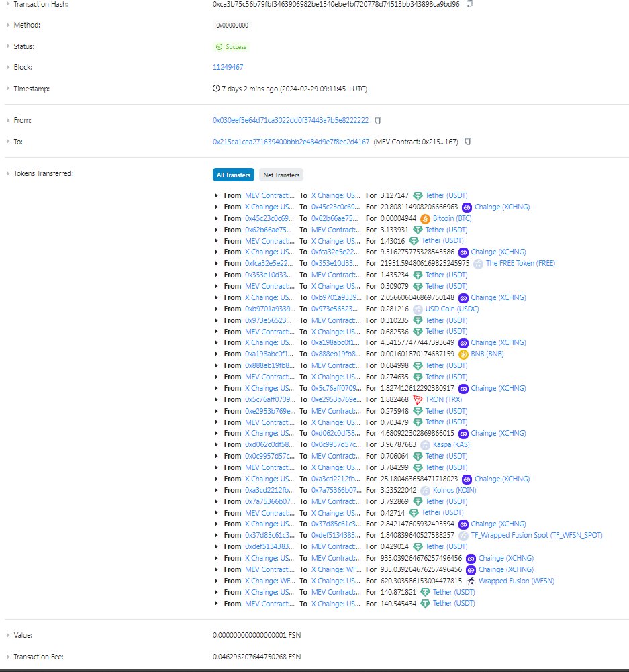Open address 0xe2953b769e in the TRON row

(x=336, y=399)
